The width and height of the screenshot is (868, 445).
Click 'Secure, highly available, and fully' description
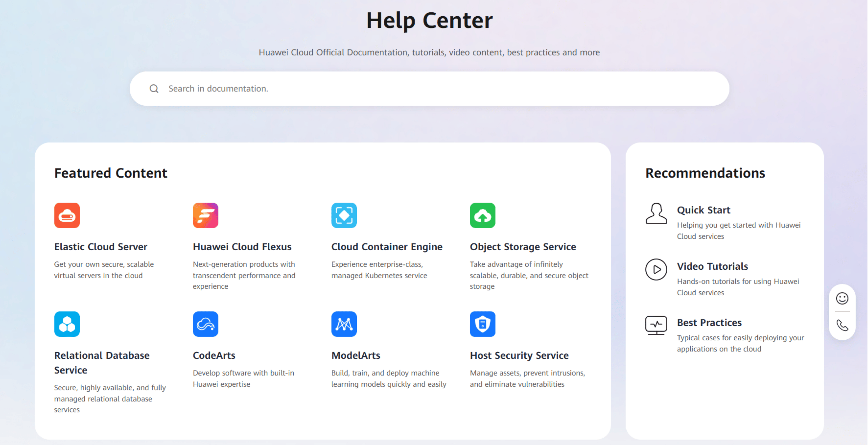(110, 398)
